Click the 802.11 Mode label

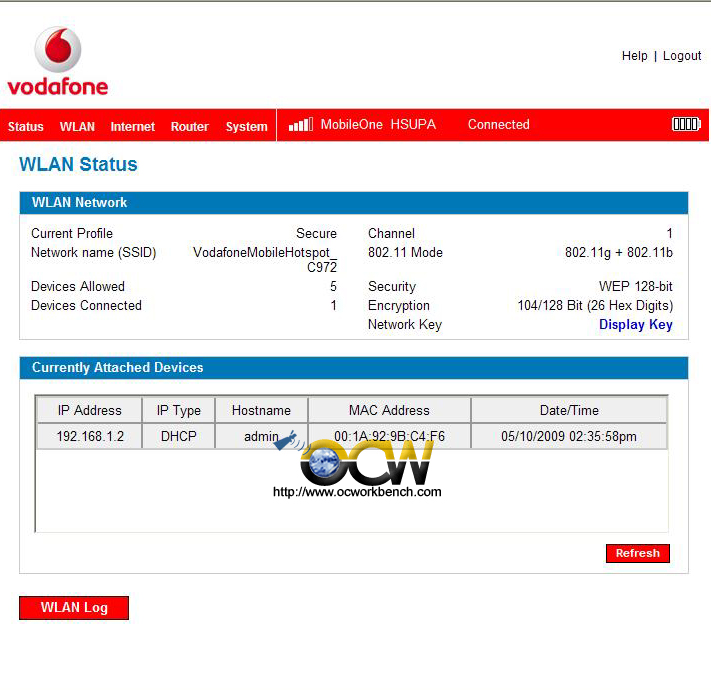tap(405, 253)
